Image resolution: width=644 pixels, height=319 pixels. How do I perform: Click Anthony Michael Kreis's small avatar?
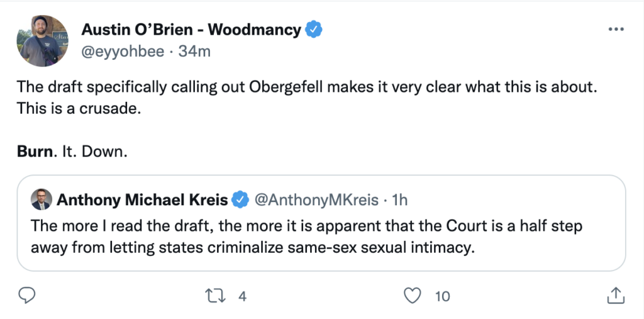42,200
